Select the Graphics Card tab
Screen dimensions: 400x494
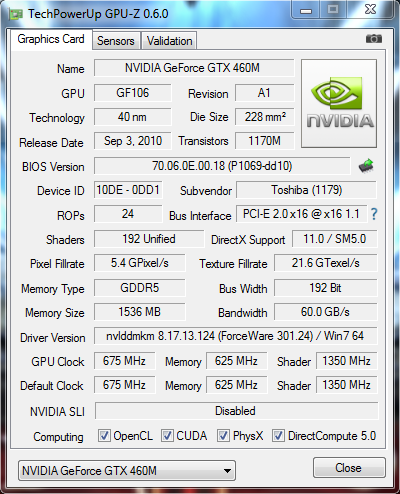point(51,39)
